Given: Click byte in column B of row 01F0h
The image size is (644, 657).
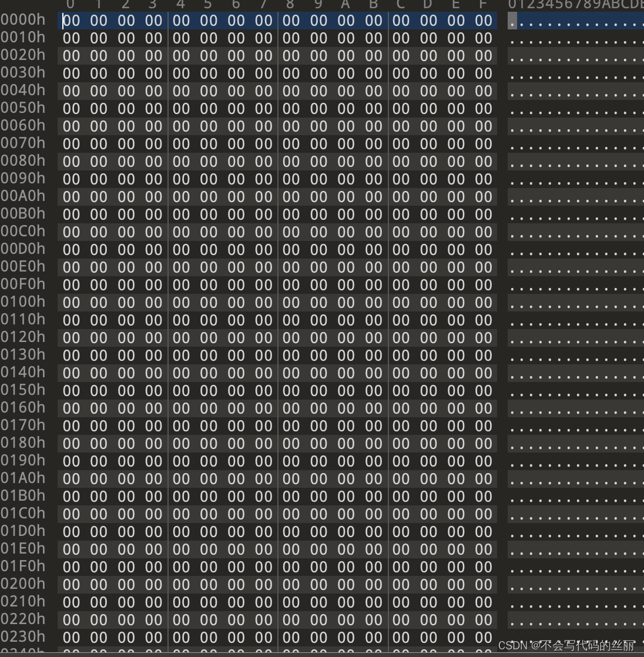Looking at the screenshot, I should click(373, 567).
